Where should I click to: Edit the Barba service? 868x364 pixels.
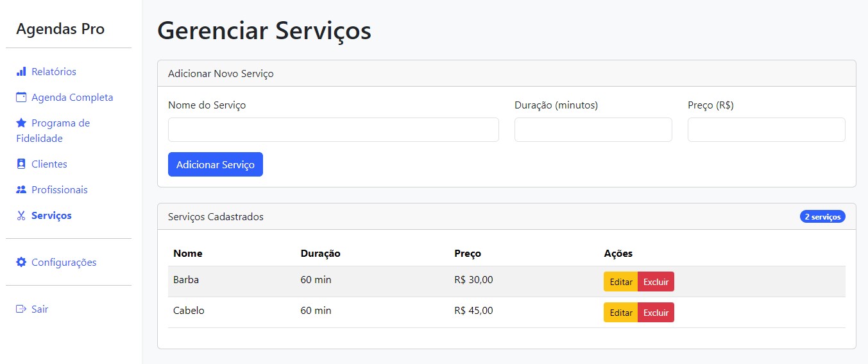(x=620, y=282)
